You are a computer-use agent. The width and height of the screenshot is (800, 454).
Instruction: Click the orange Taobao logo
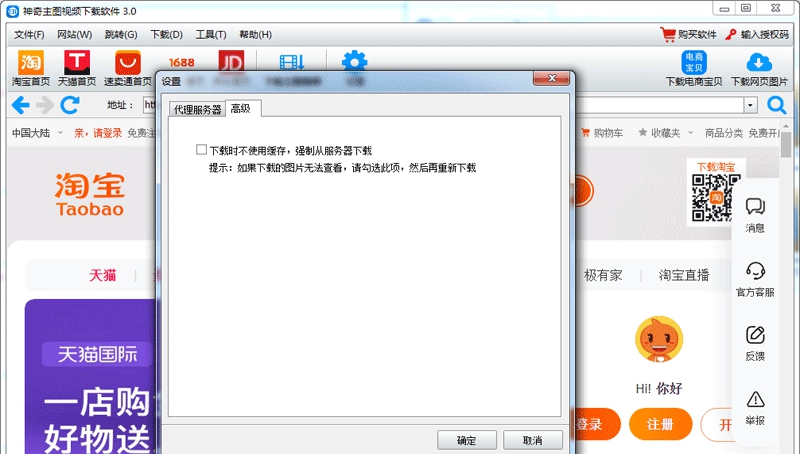[x=90, y=194]
